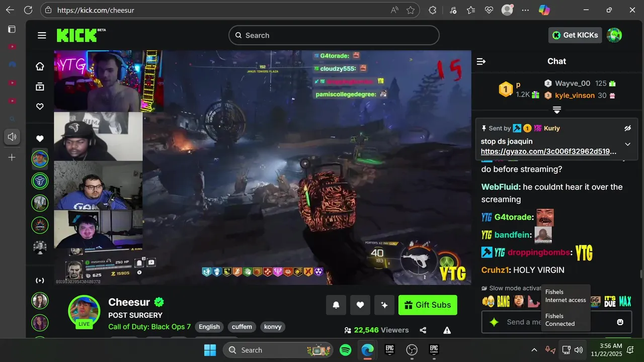Click bandfein username in chat
The width and height of the screenshot is (644, 362).
(x=512, y=235)
